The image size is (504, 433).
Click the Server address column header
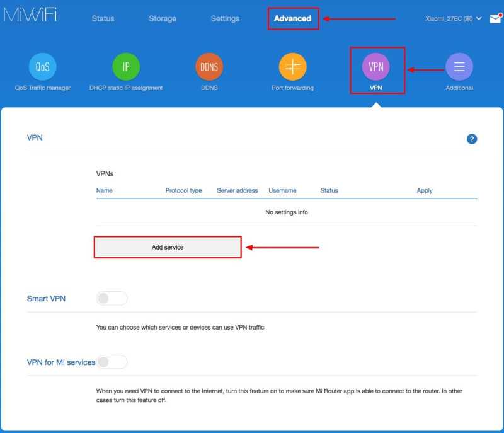(x=238, y=190)
